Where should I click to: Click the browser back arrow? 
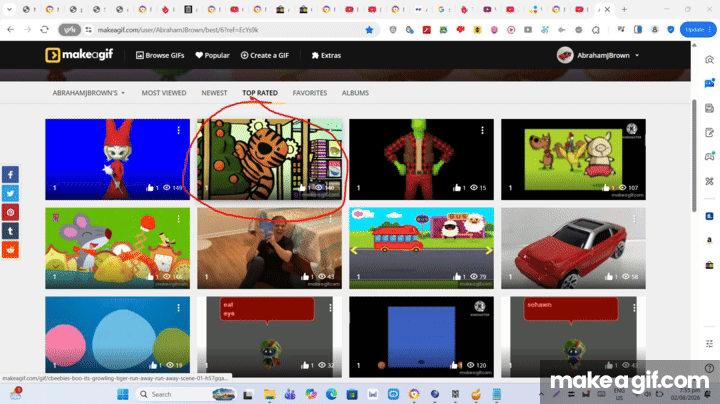pyautogui.click(x=11, y=30)
